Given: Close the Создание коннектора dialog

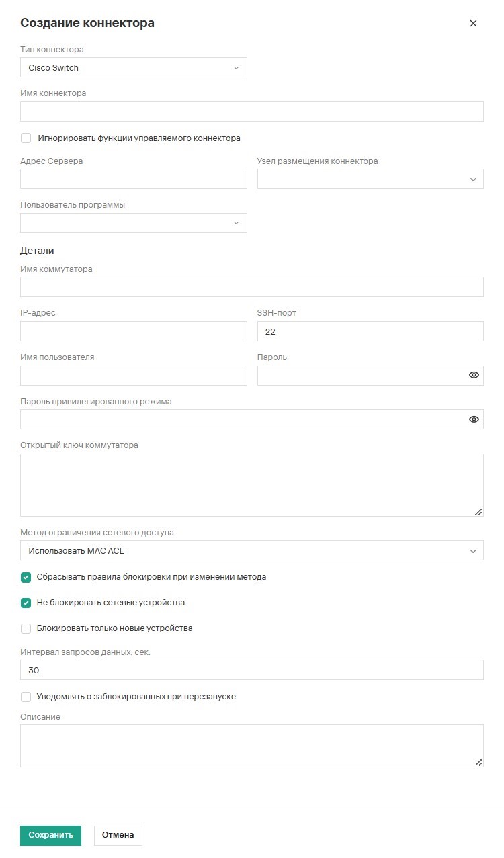Looking at the screenshot, I should [473, 23].
